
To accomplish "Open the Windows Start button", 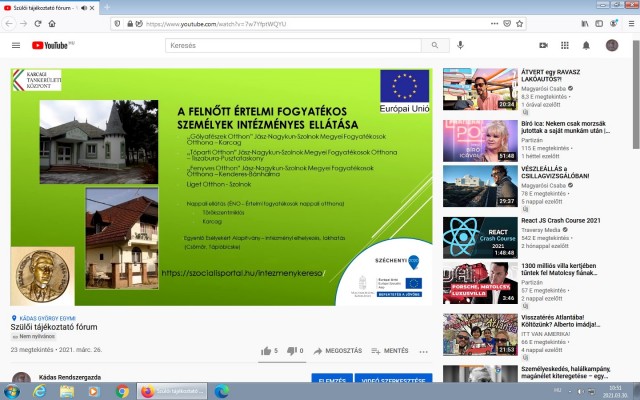I will (x=11, y=391).
